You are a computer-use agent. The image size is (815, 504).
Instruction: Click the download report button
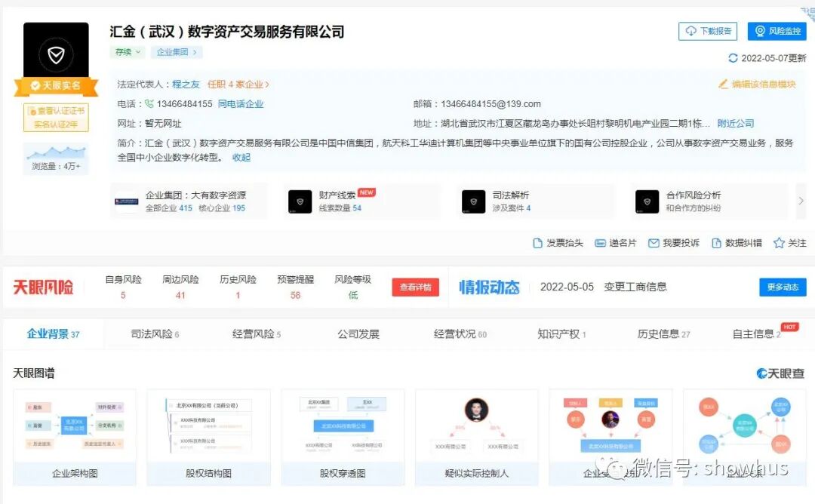coord(707,31)
